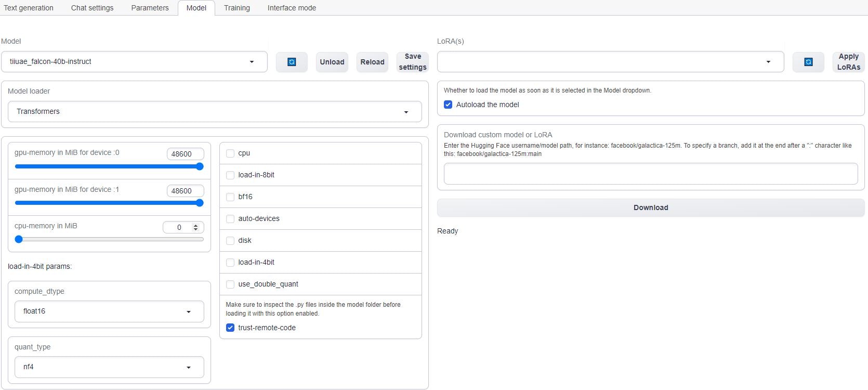Go to the Interface mode tab
The width and height of the screenshot is (868, 390).
pyautogui.click(x=292, y=8)
